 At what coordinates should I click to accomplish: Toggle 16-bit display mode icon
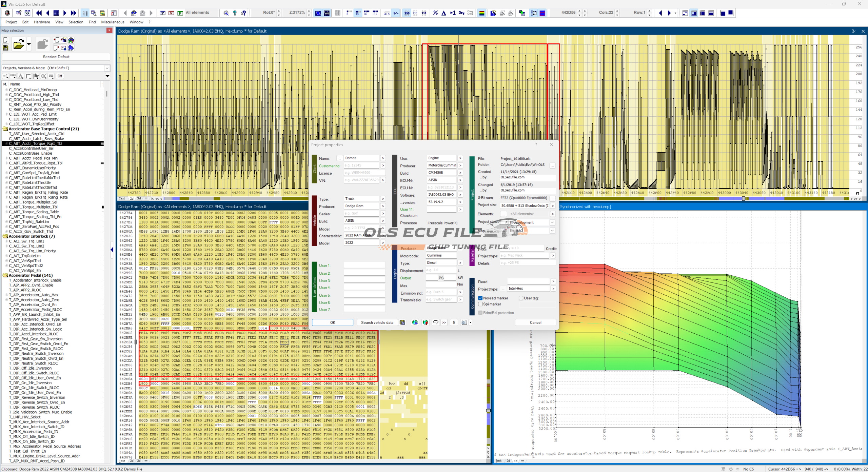[357, 13]
